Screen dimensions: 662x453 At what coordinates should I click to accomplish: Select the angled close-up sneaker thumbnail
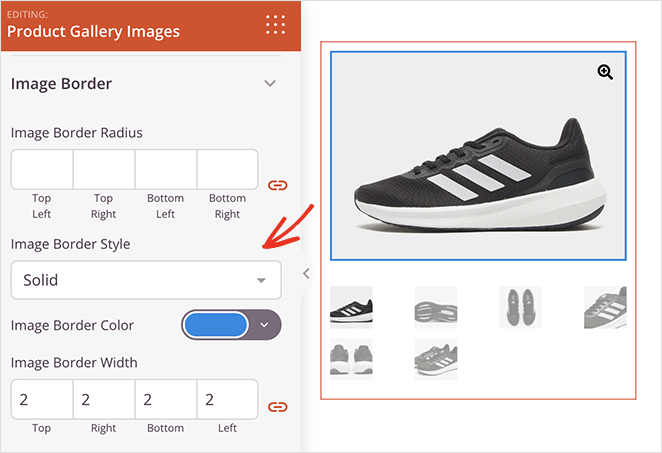[605, 307]
